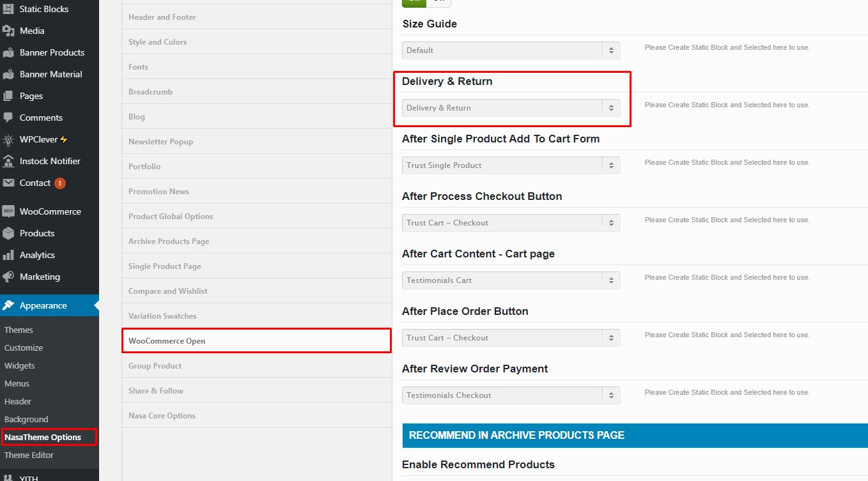Open the WPClever admin menu
This screenshot has height=481, width=868.
point(49,139)
